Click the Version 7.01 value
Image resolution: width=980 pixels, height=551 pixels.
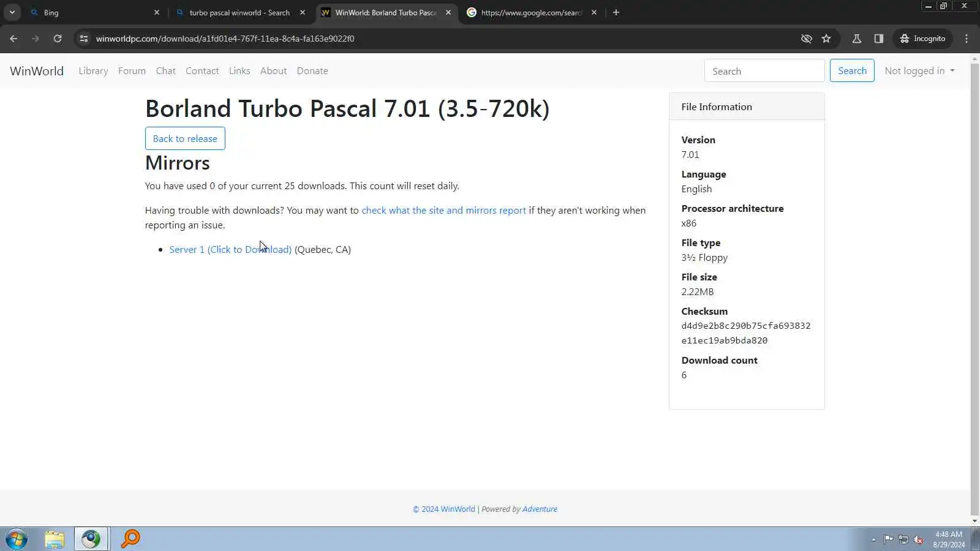690,155
